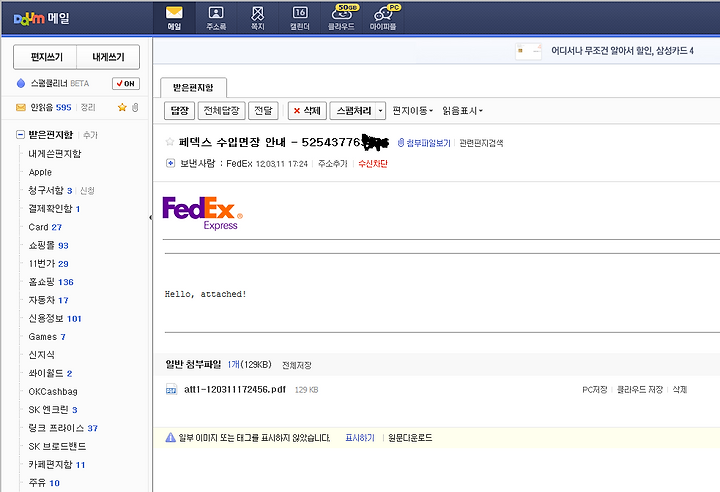Open the 마이피플 icon
This screenshot has height=492, width=720.
pos(383,17)
